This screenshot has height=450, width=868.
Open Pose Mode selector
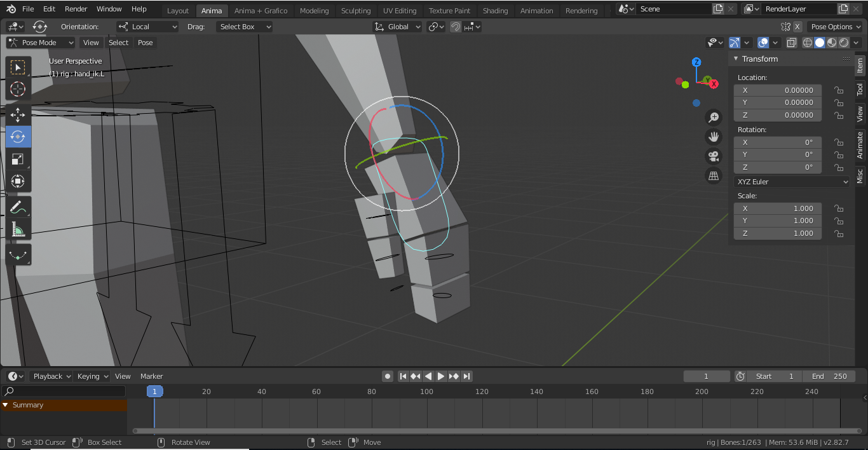tap(41, 43)
